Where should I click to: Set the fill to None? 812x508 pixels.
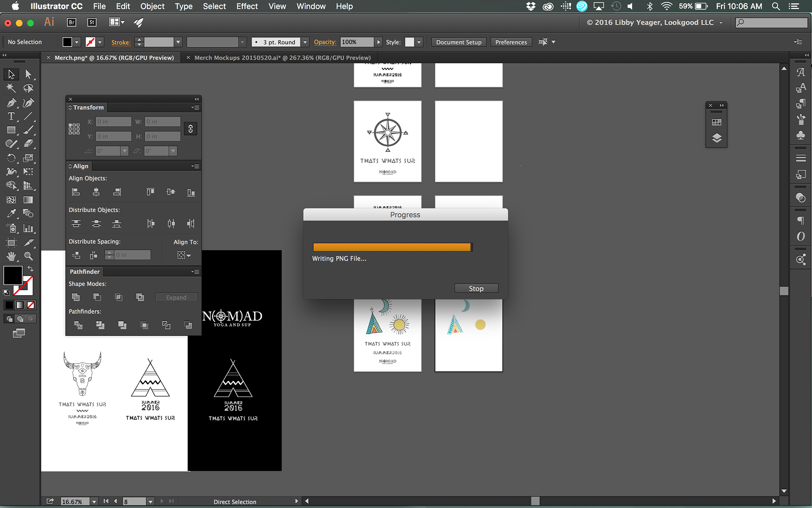click(31, 305)
